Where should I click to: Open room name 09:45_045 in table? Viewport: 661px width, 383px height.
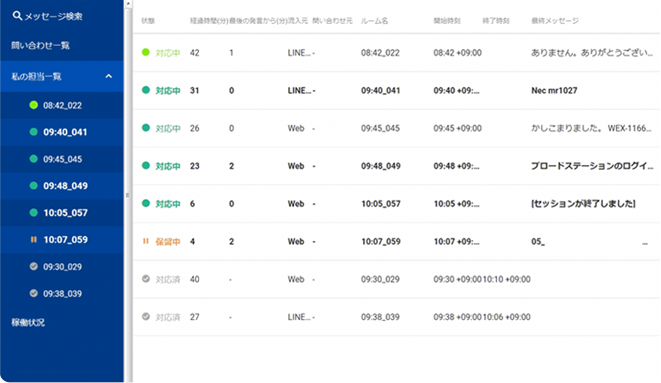pyautogui.click(x=380, y=129)
